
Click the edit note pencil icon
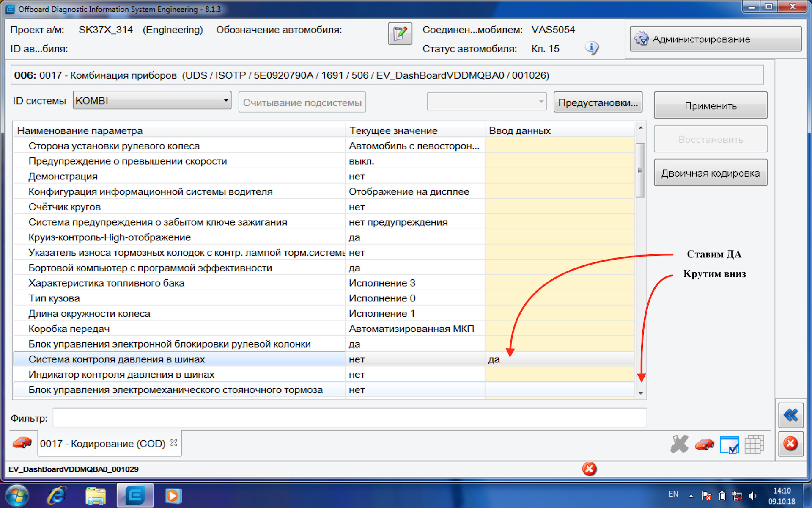pos(400,34)
